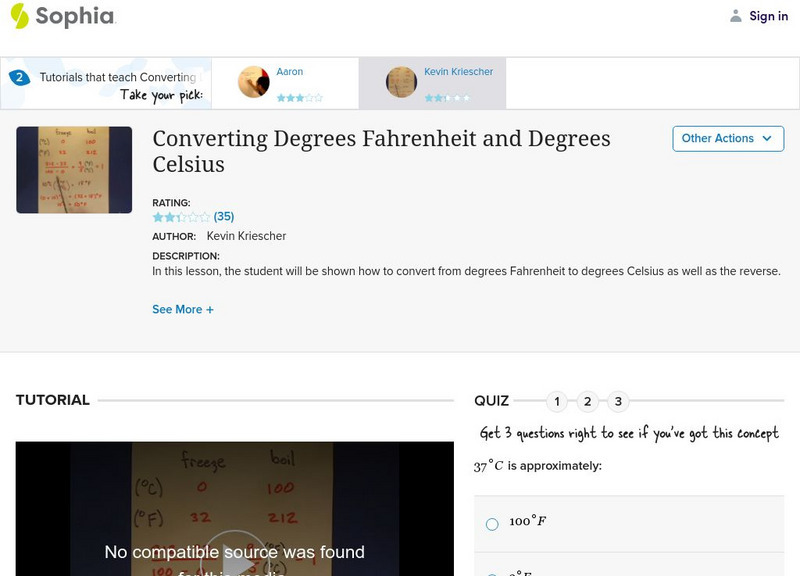This screenshot has height=576, width=800.
Task: Click Kevin Kriescher's profile avatar
Action: [x=401, y=82]
